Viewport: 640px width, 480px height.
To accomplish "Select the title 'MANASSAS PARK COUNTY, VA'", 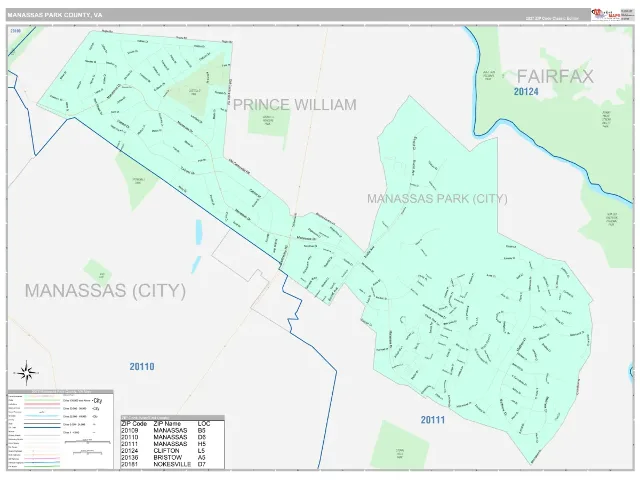I will [55, 15].
